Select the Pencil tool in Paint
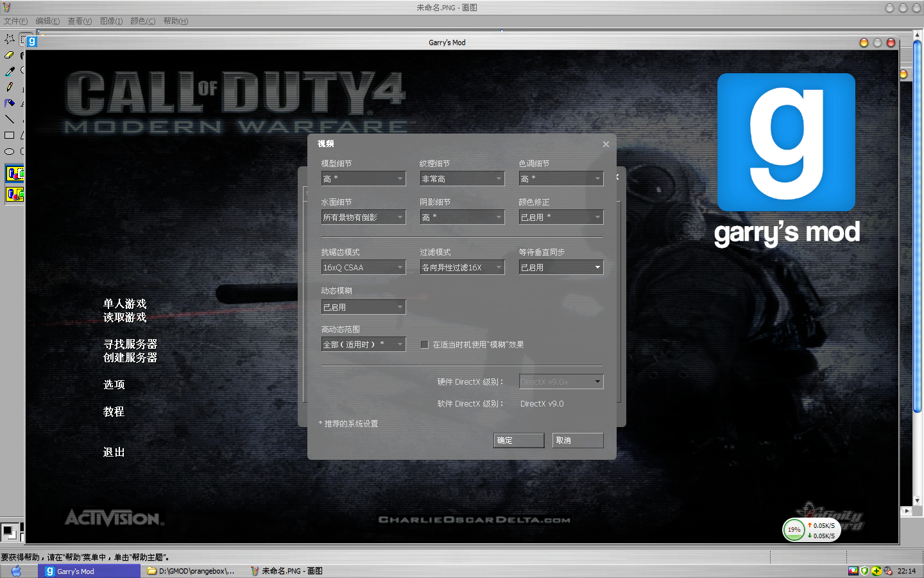Image resolution: width=924 pixels, height=578 pixels. tap(10, 87)
